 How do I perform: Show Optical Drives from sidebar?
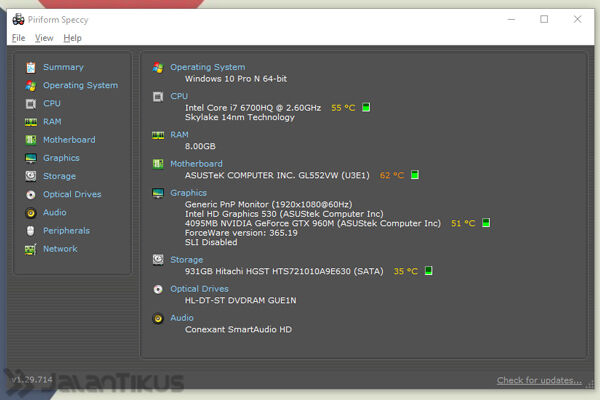pos(72,194)
